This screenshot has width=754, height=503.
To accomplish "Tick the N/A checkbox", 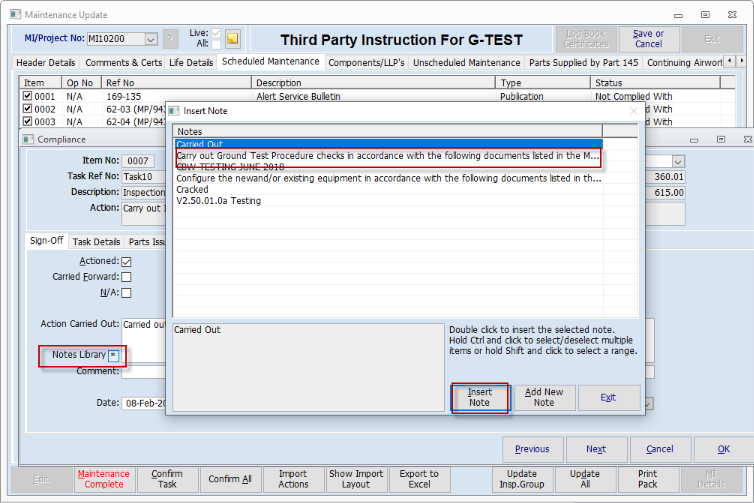I will click(126, 293).
